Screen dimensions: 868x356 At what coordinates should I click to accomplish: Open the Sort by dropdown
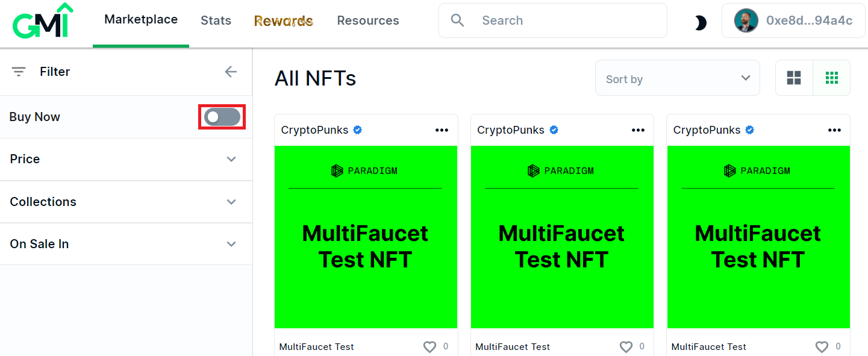(678, 78)
